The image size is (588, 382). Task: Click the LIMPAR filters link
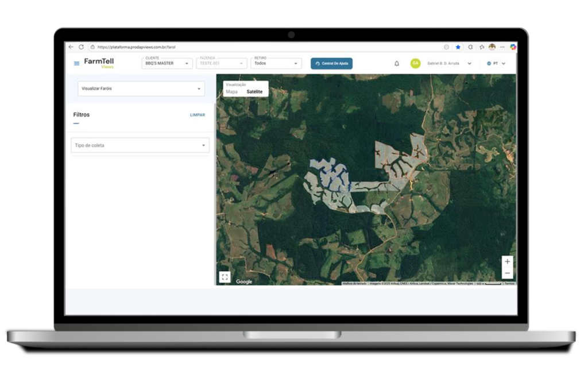pos(197,115)
